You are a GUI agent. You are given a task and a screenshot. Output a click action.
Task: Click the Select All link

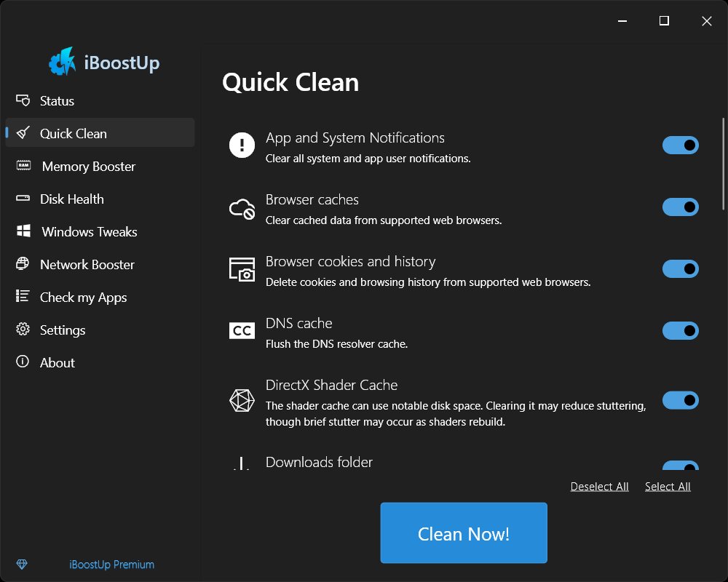pos(668,487)
